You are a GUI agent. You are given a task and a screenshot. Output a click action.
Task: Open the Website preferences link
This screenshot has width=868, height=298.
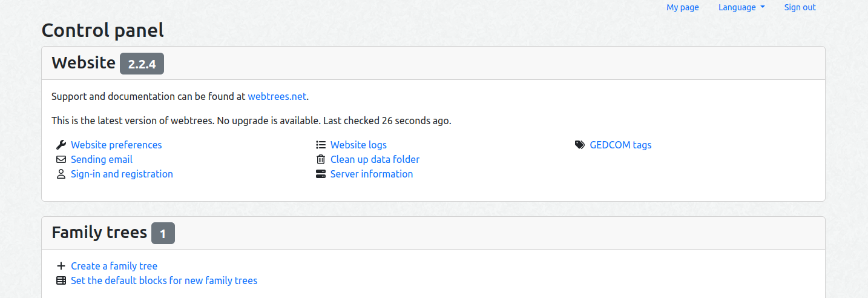coord(116,145)
